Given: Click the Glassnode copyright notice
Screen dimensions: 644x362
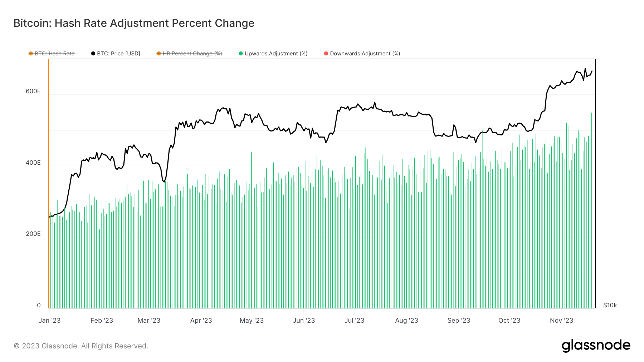Looking at the screenshot, I should point(81,346).
